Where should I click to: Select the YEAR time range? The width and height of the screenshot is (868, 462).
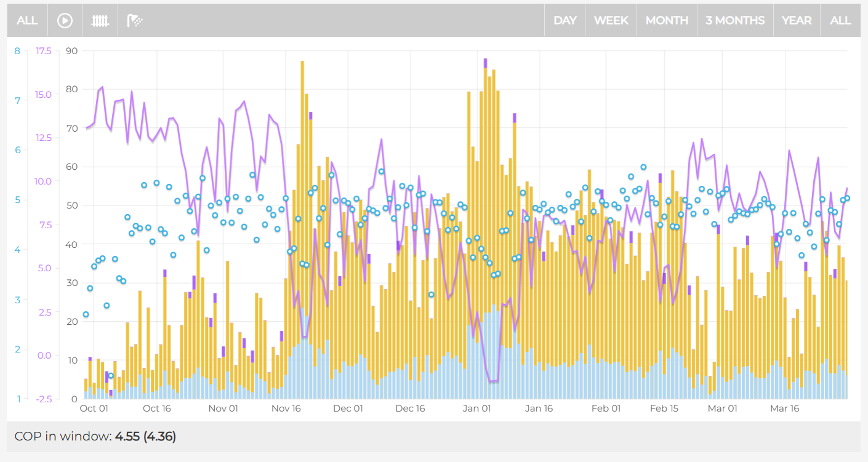pos(797,20)
